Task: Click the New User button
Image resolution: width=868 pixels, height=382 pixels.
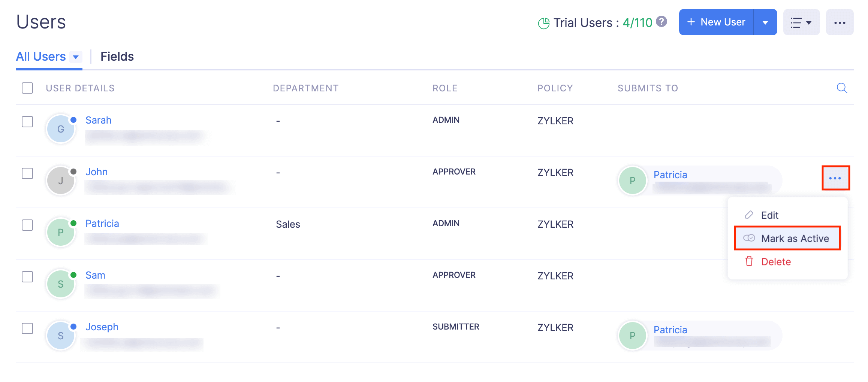Action: coord(716,22)
